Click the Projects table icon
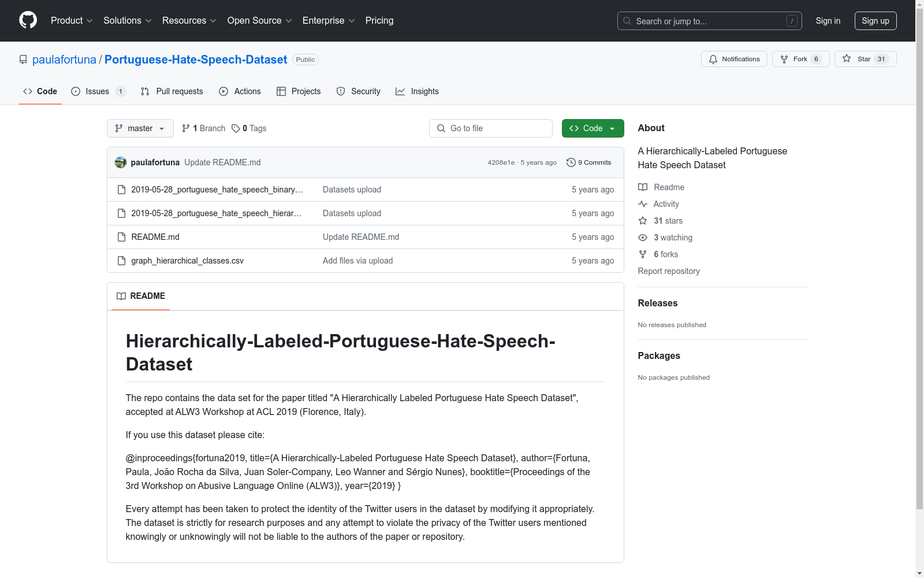924x578 pixels. click(x=281, y=91)
